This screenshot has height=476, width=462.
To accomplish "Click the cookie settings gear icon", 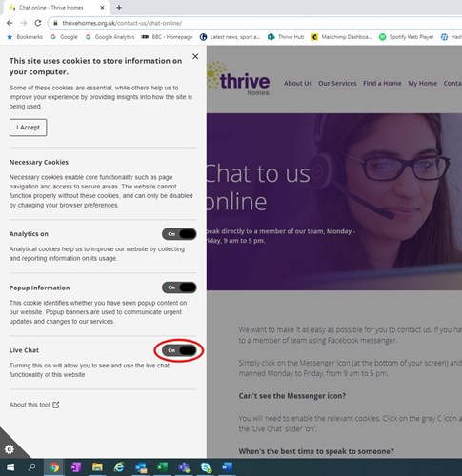I will 10,449.
